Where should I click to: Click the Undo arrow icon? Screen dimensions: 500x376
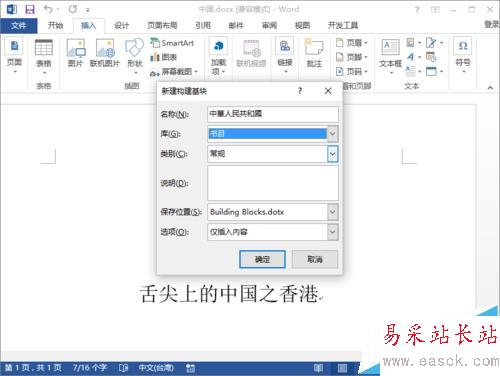tap(48, 9)
